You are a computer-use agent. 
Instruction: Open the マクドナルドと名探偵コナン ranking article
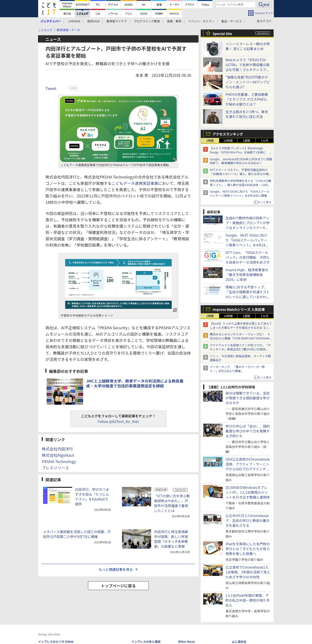tap(240, 347)
